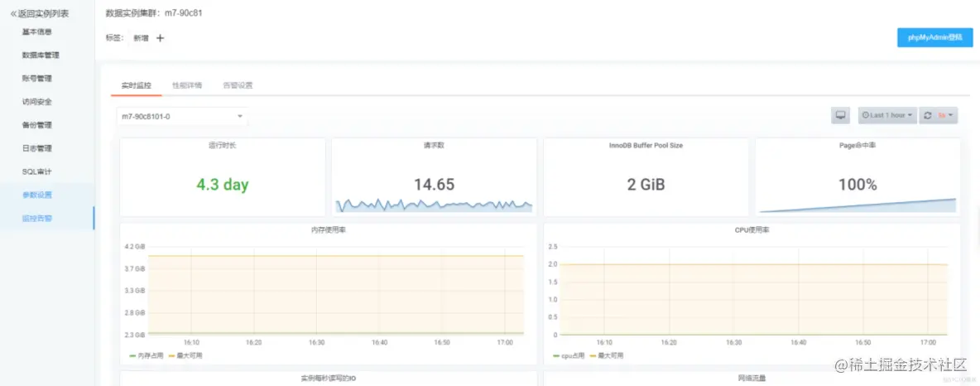The image size is (980, 386).
Task: Click the CPU使用率 chart title
Action: (752, 230)
